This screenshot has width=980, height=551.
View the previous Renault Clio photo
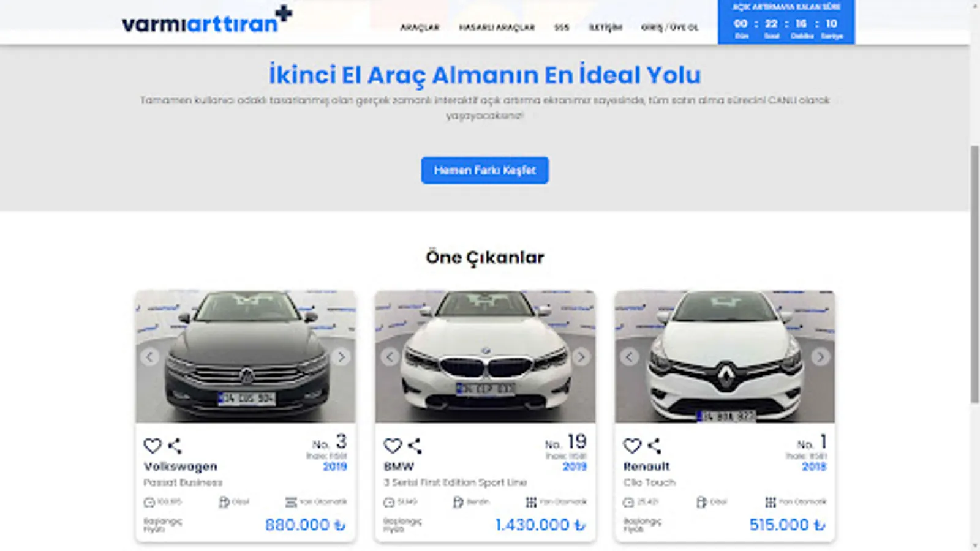pyautogui.click(x=630, y=357)
